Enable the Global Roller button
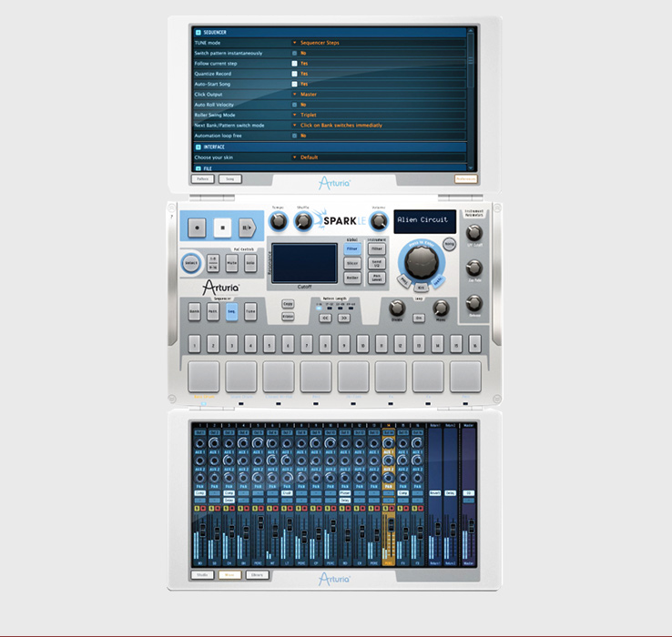This screenshot has width=672, height=637. pos(352,278)
